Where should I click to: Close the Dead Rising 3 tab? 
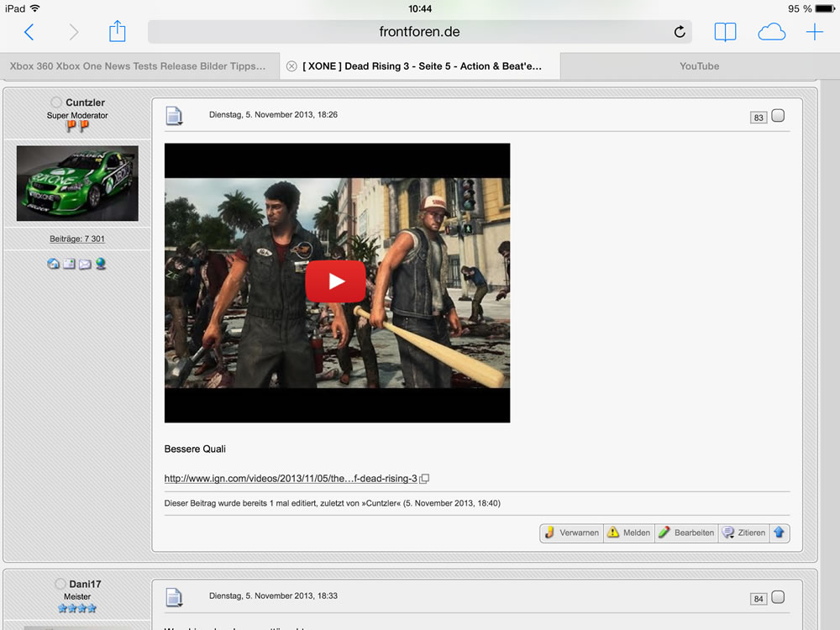tap(291, 66)
